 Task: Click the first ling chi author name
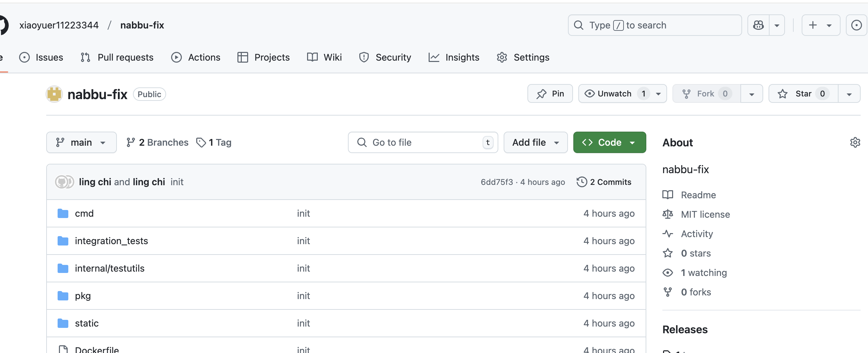pos(95,182)
